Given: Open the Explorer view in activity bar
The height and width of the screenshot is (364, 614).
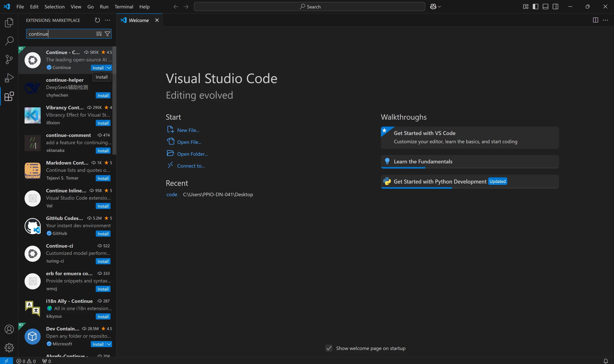Looking at the screenshot, I should coord(9,23).
